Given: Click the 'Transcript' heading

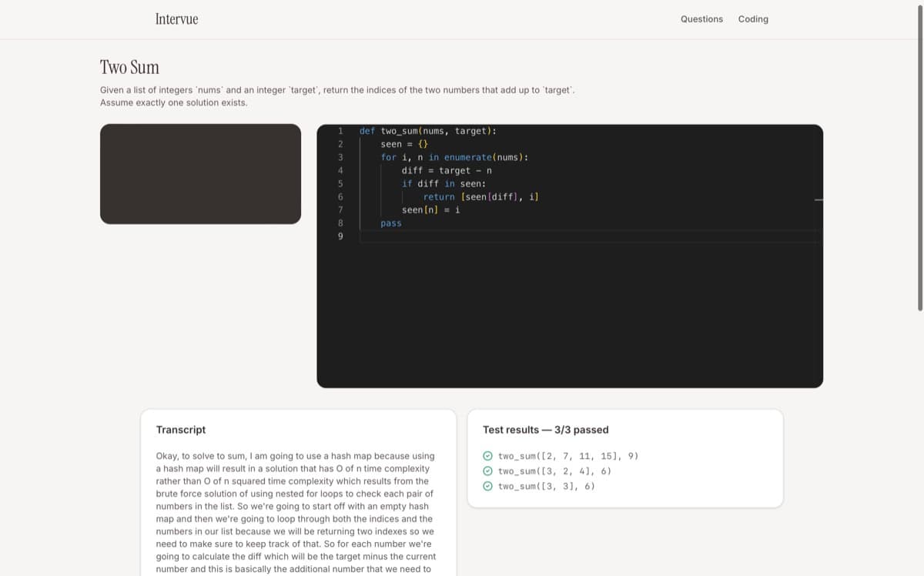Looking at the screenshot, I should [x=181, y=430].
